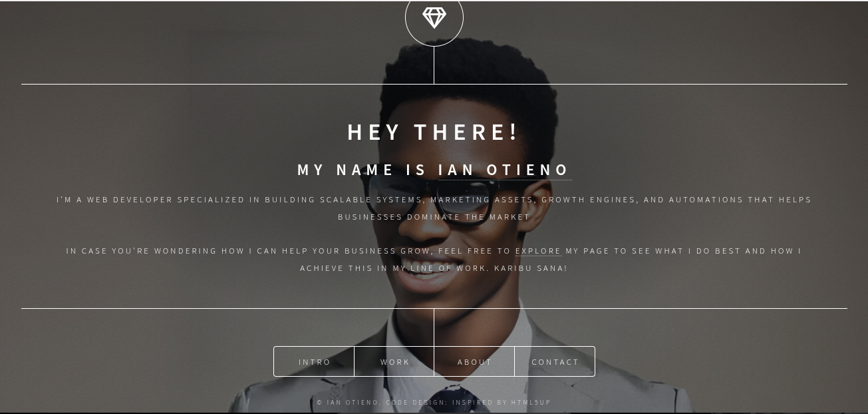Click the CODE DESIGN footer text

(416, 403)
